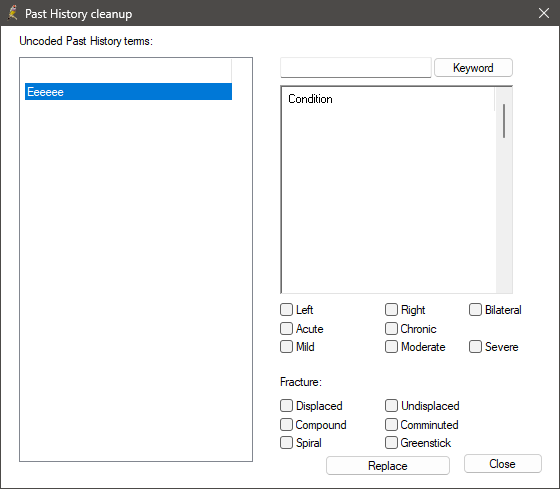The image size is (560, 489).
Task: Check the Undisplaced fracture option
Action: (391, 406)
